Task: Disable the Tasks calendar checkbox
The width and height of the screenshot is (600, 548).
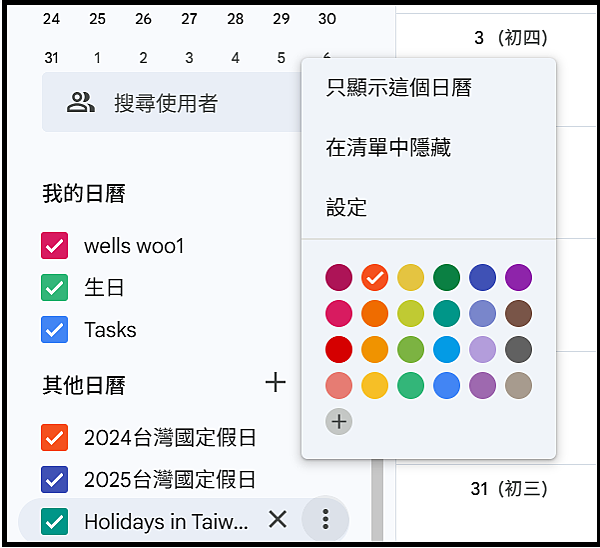Action: click(55, 329)
